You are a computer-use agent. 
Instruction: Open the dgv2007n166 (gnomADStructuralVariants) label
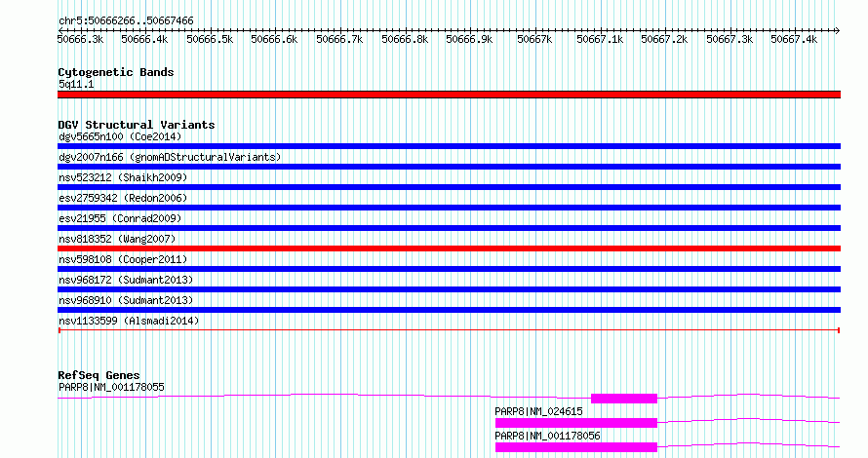170,157
